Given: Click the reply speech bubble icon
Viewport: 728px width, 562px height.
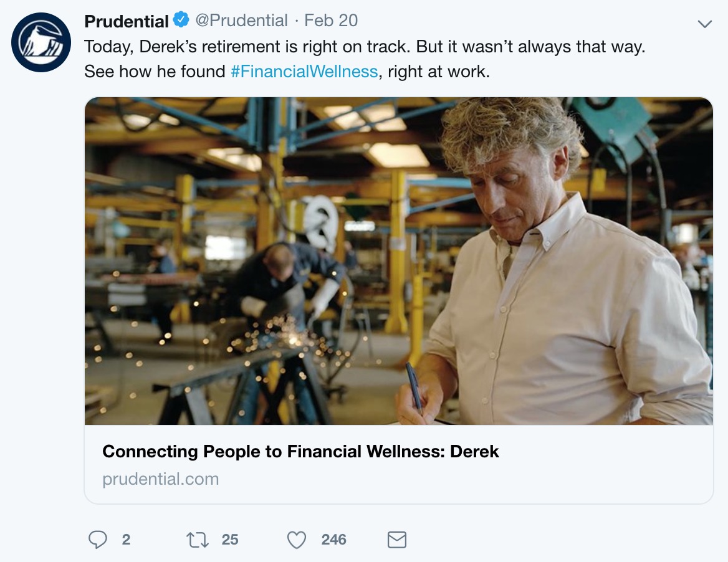Looking at the screenshot, I should (x=98, y=540).
